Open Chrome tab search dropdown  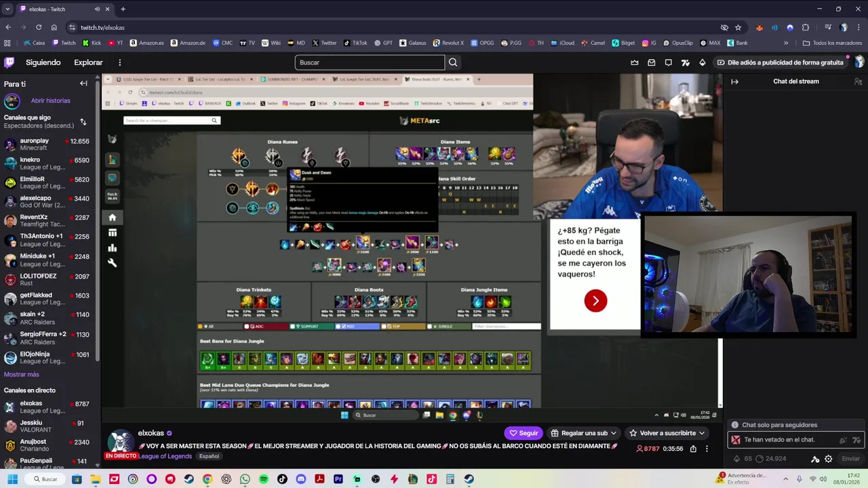point(7,9)
